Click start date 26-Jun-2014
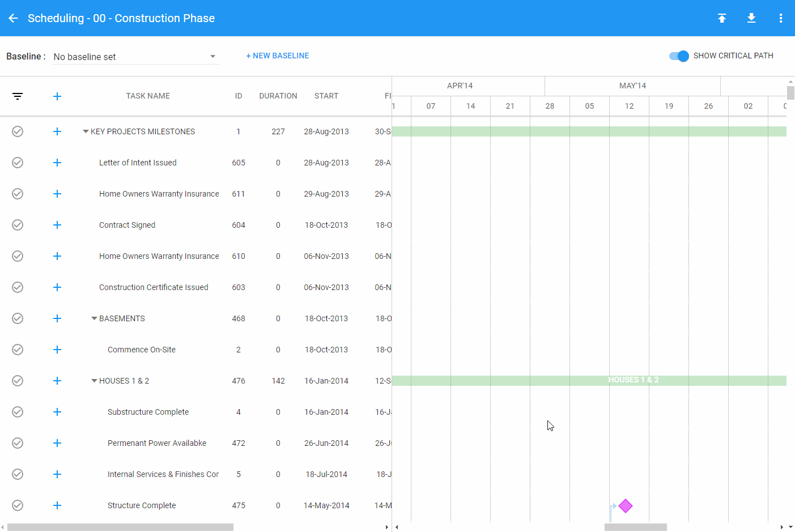The image size is (795, 532). pos(326,443)
